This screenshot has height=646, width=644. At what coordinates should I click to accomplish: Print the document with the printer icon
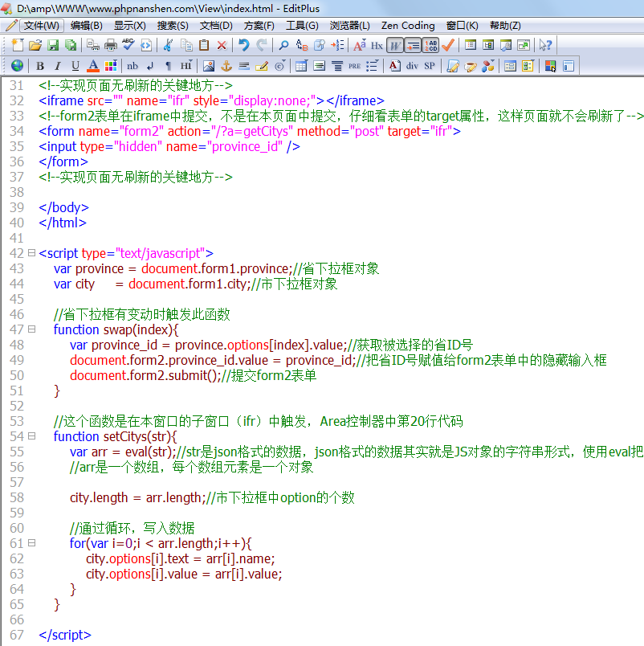tap(110, 45)
